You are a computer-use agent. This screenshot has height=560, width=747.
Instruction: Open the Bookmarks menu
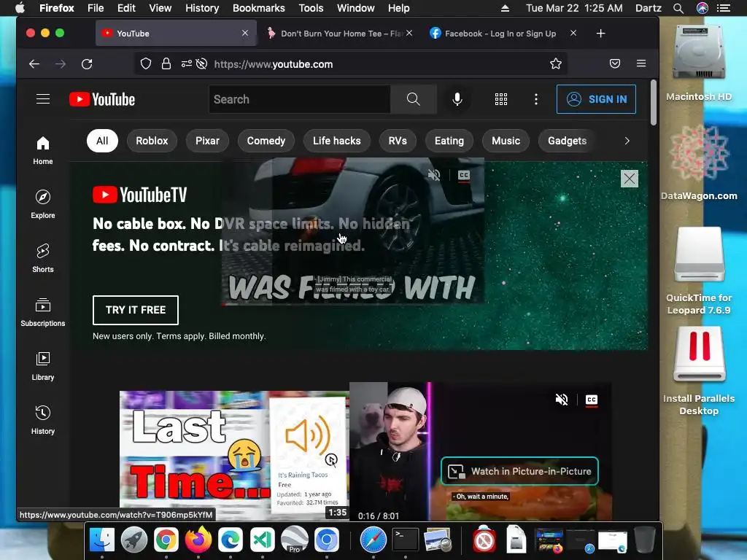tap(259, 8)
